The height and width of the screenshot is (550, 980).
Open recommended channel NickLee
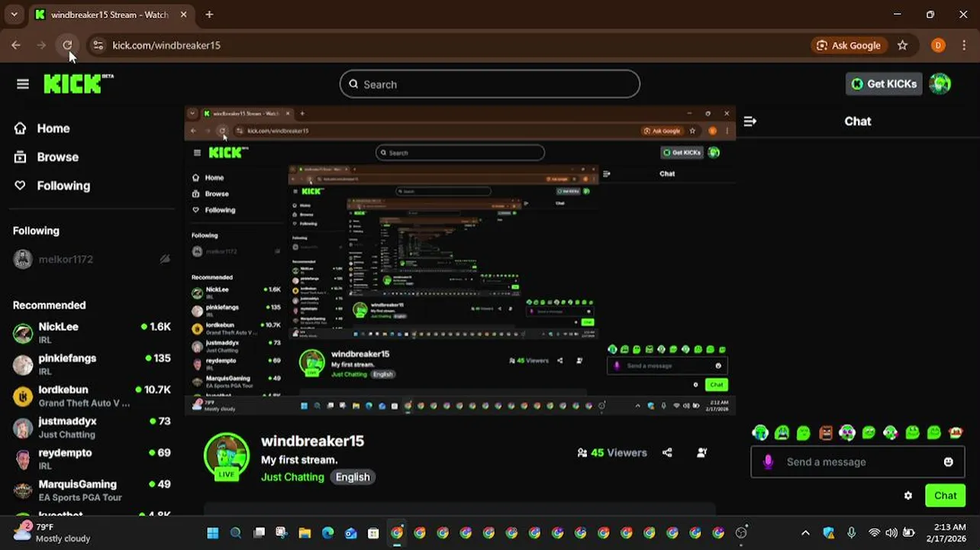[92, 332]
